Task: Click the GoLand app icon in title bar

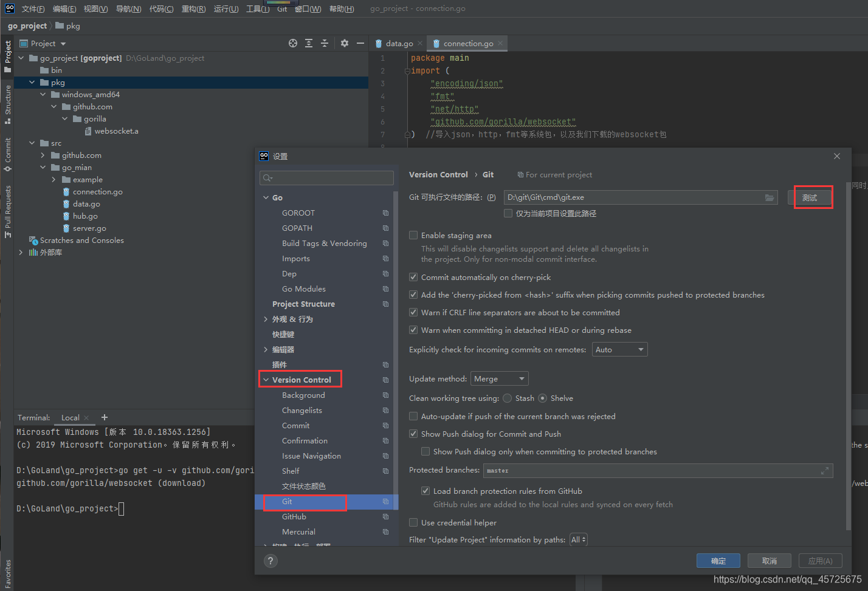Action: click(x=10, y=9)
